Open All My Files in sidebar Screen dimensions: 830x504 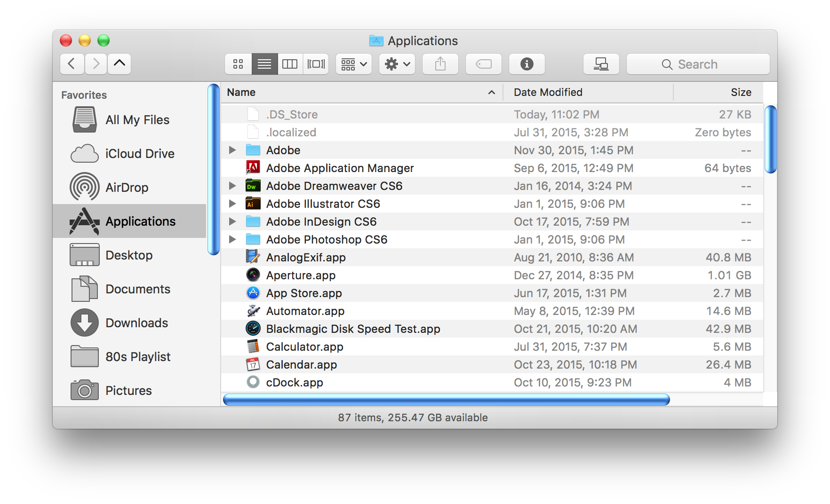point(129,120)
